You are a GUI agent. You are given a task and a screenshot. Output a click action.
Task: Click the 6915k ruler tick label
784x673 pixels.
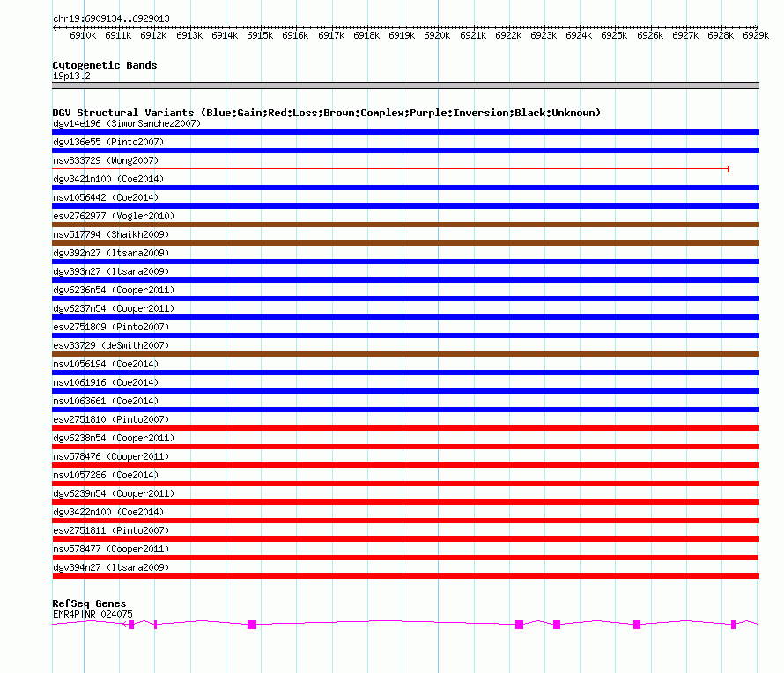pos(260,35)
